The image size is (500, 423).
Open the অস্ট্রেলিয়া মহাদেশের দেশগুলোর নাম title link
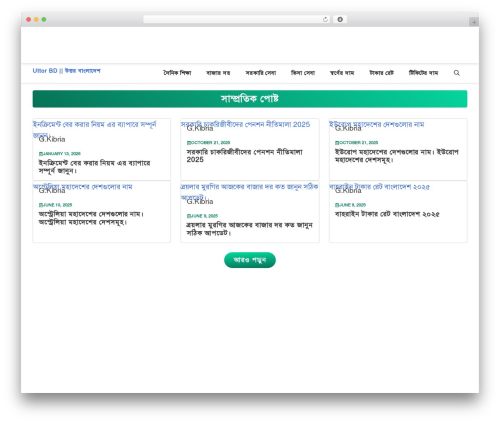pos(82,187)
